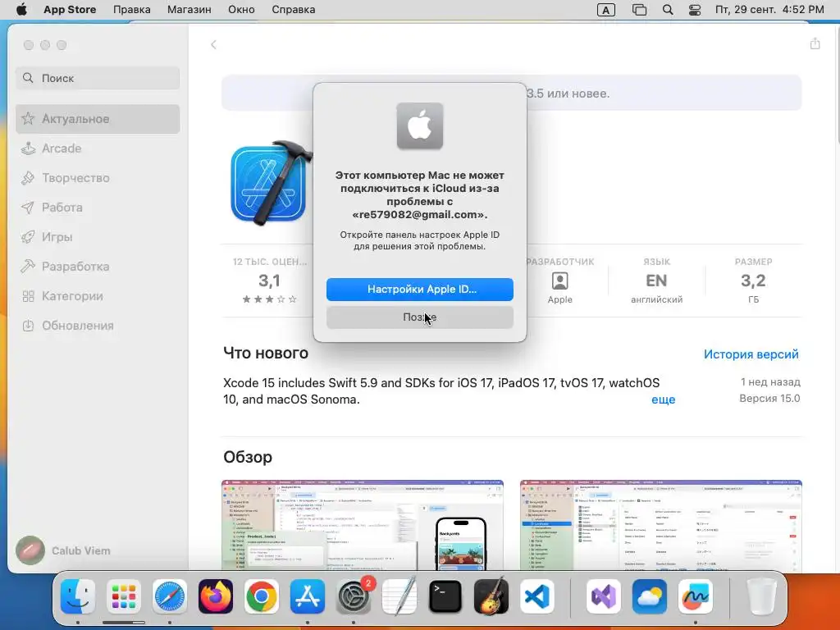The height and width of the screenshot is (630, 840).
Task: Open the Apple menu
Action: [21, 10]
